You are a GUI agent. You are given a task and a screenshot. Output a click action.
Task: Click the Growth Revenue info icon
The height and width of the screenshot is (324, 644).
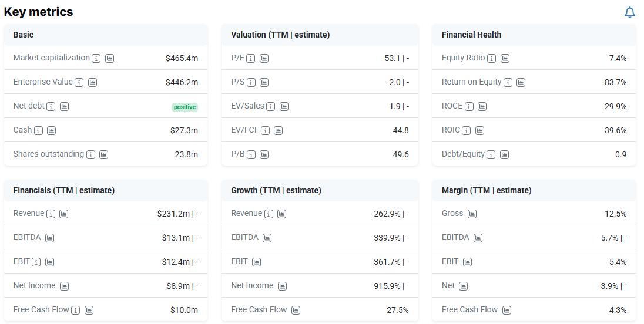click(269, 214)
